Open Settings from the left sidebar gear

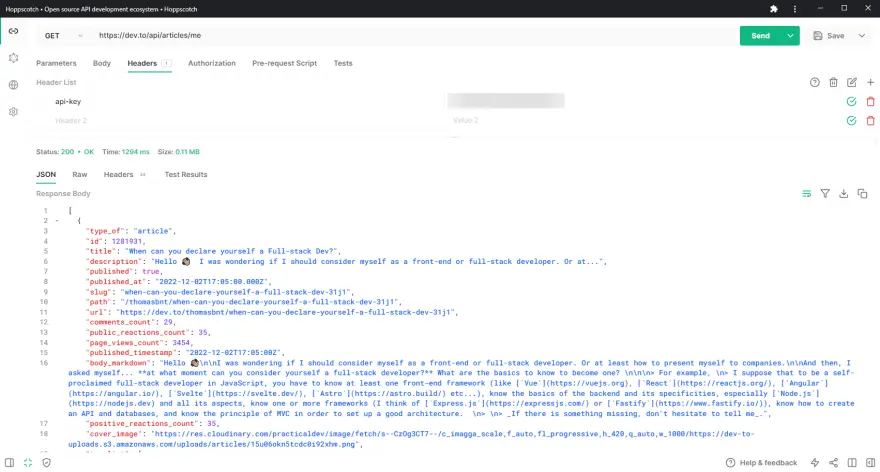[x=13, y=112]
